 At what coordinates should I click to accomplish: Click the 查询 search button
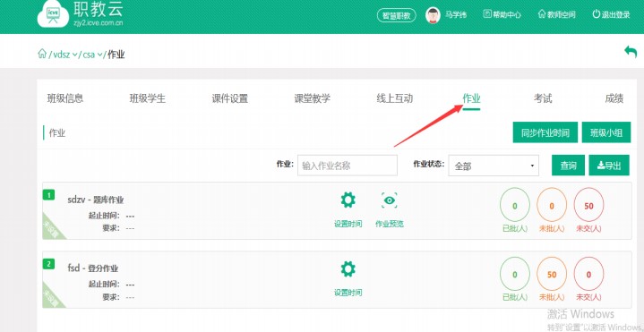[x=569, y=166]
